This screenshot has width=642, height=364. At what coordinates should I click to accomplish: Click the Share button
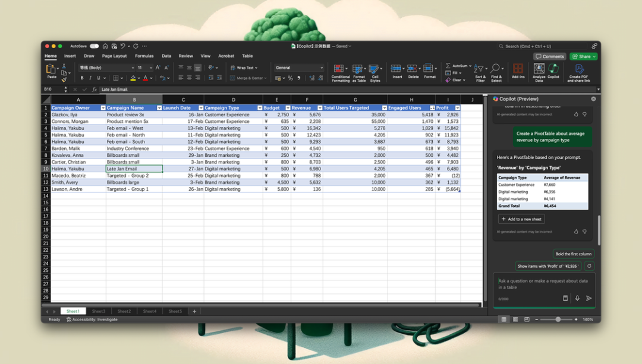click(x=583, y=56)
